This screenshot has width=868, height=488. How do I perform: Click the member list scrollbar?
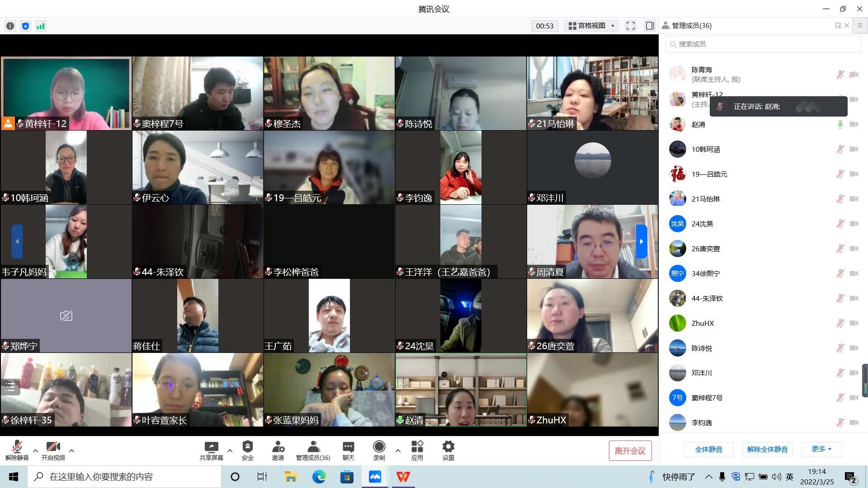click(865, 380)
